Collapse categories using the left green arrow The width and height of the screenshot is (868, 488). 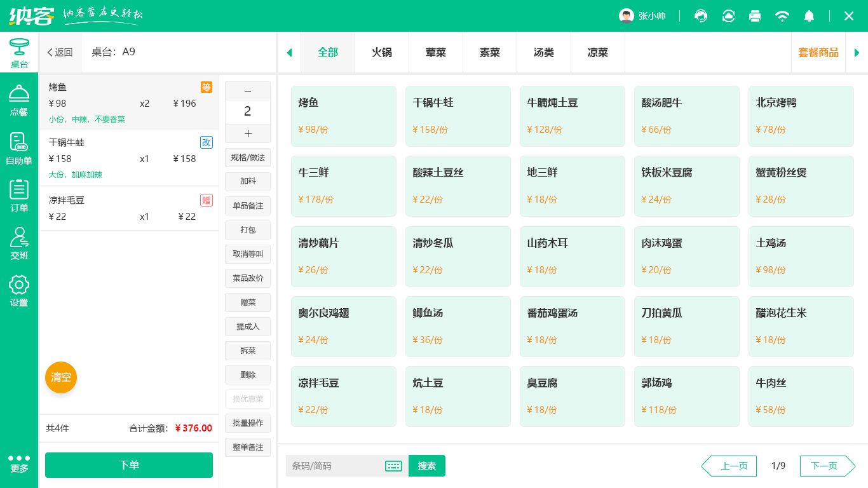click(x=289, y=52)
